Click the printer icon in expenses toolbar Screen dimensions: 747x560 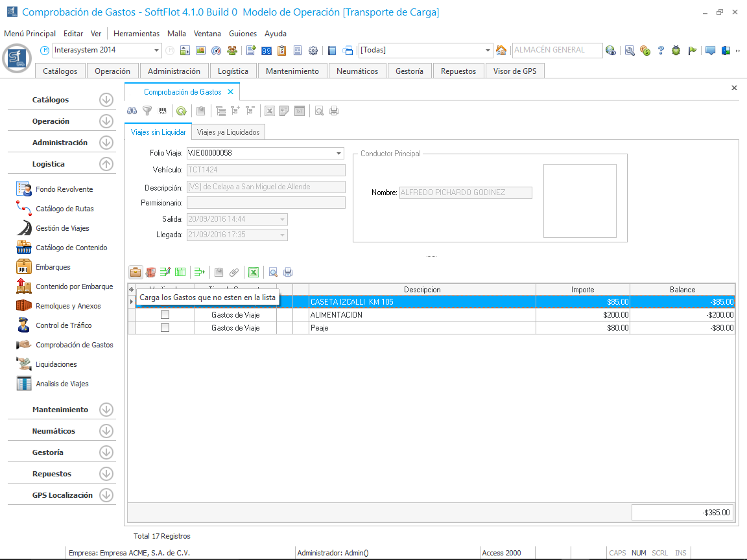coord(288,272)
